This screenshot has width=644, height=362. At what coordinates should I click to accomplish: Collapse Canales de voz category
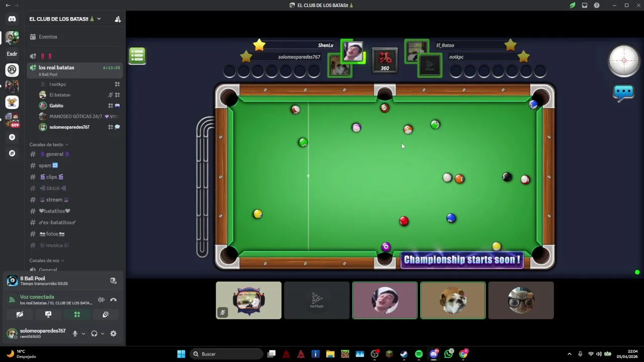46,260
